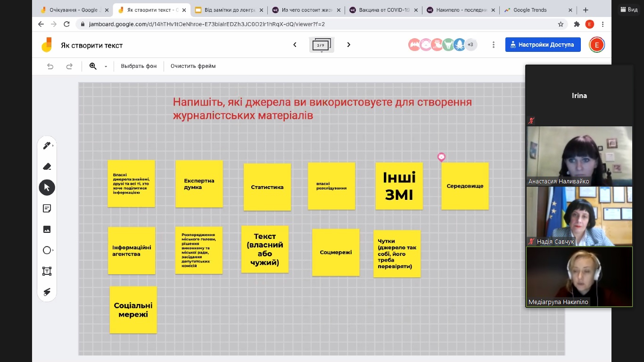
Task: Expand the frame bar 3/9
Action: click(x=322, y=45)
